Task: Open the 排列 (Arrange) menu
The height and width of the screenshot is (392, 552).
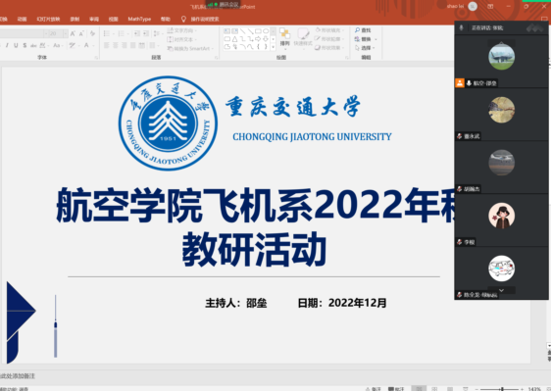Action: (x=284, y=37)
